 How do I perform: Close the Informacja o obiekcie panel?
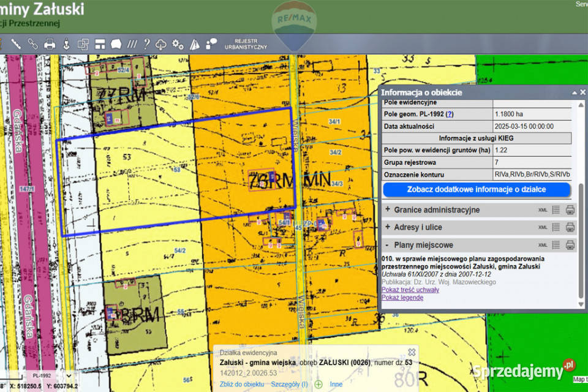[x=582, y=92]
